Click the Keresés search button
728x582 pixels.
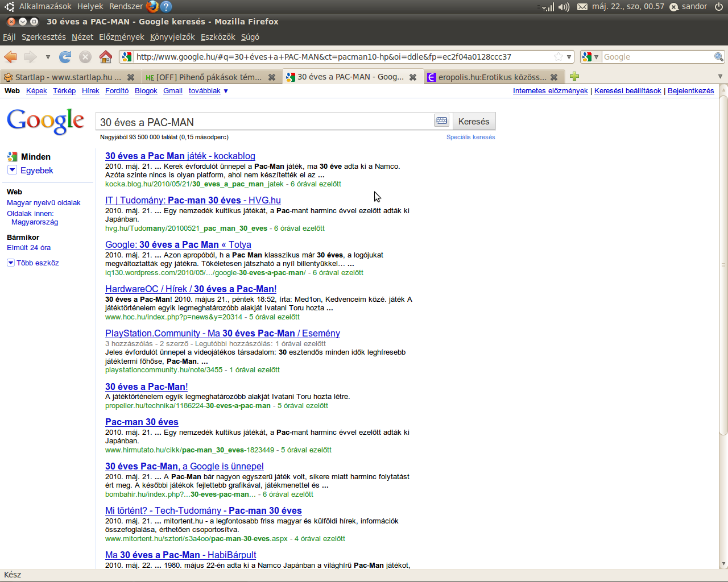click(x=474, y=121)
